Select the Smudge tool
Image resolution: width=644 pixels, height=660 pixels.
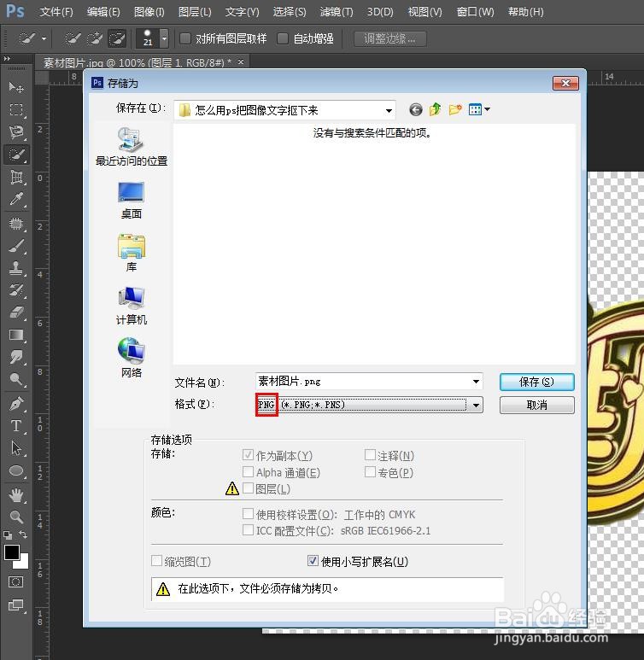point(16,357)
